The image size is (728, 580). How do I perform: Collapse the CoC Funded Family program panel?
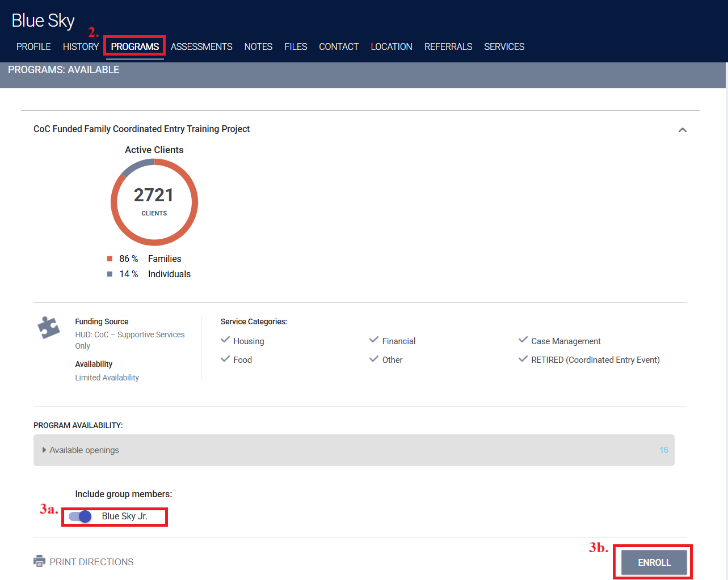(x=683, y=130)
